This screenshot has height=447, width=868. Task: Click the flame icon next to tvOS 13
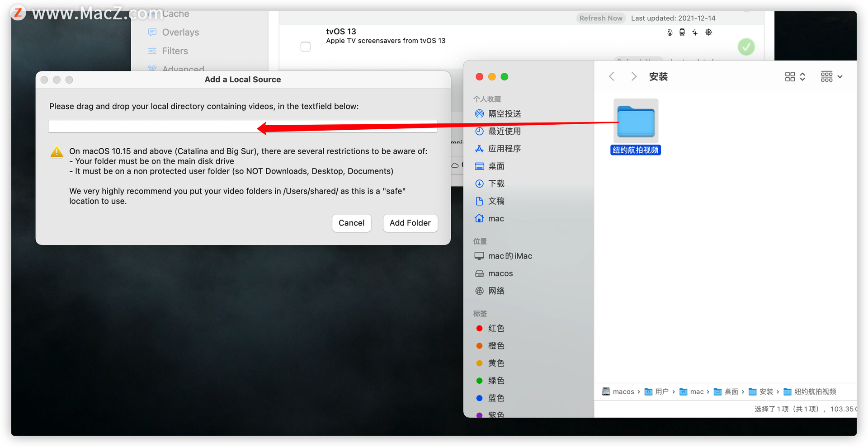tap(670, 32)
